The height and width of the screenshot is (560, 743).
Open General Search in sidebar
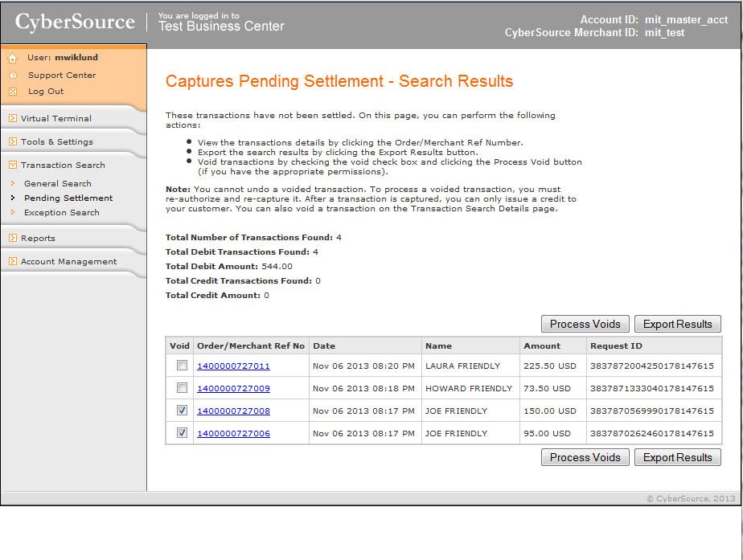[58, 183]
